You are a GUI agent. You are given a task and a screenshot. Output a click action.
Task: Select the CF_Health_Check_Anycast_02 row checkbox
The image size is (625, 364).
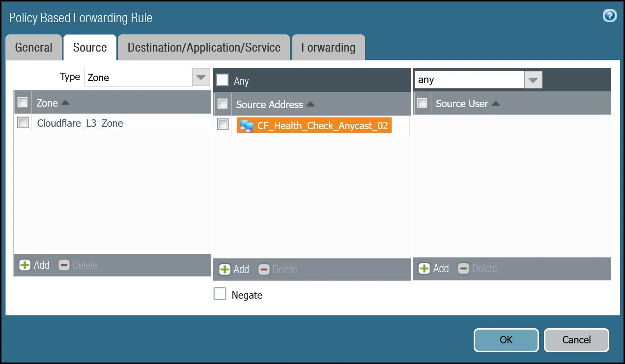click(x=223, y=125)
